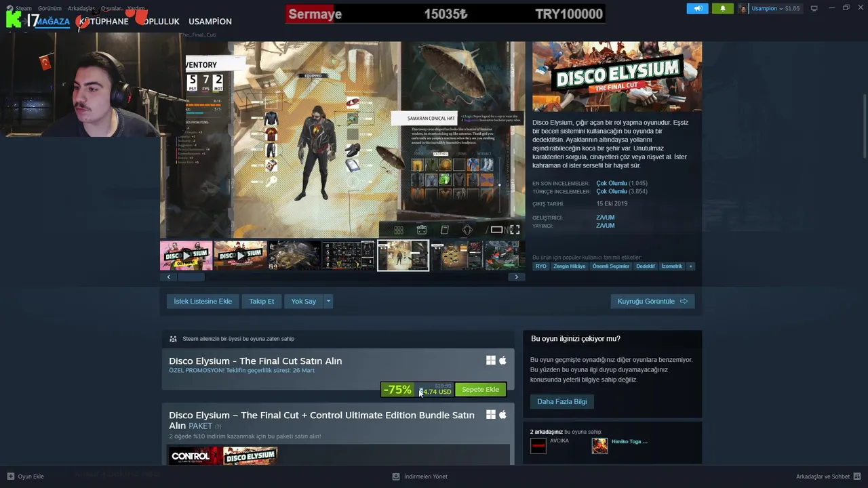The width and height of the screenshot is (868, 488).
Task: Click the Oyun Ekle plus icon
Action: tap(10, 476)
